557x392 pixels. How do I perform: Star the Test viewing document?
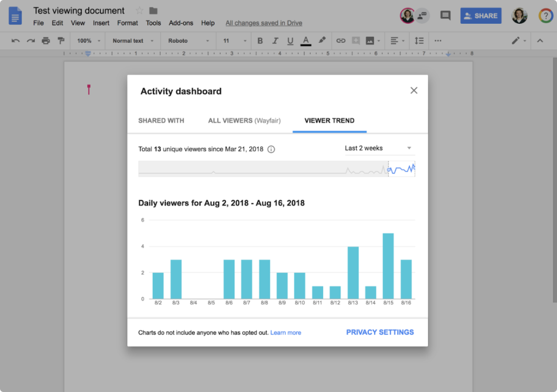[139, 11]
